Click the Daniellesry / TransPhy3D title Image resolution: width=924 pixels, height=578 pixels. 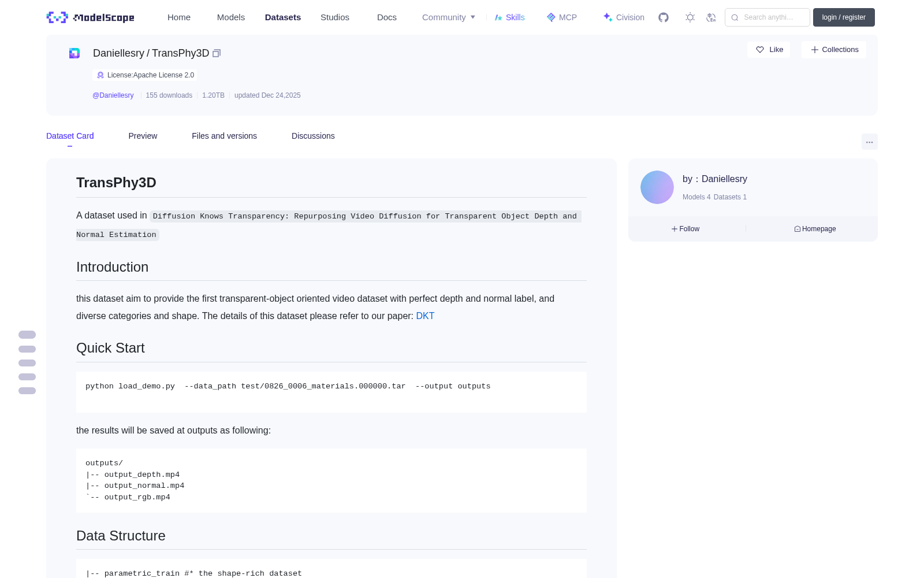click(x=151, y=53)
